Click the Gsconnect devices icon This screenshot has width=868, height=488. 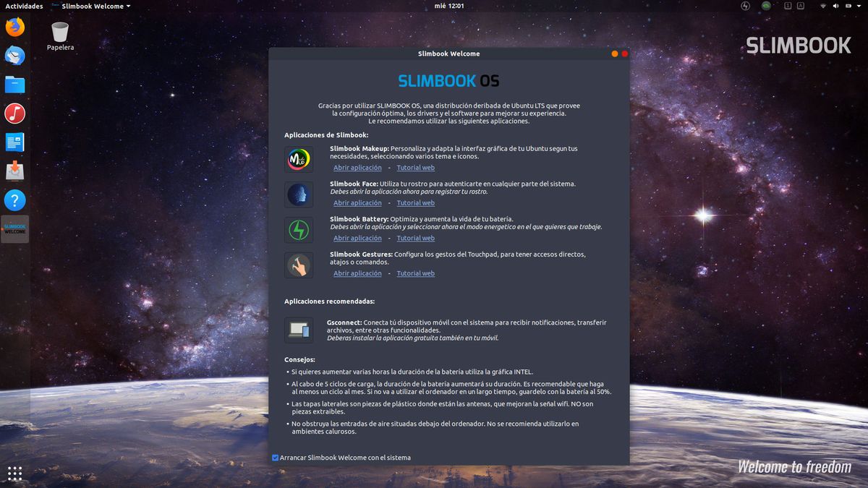click(299, 330)
